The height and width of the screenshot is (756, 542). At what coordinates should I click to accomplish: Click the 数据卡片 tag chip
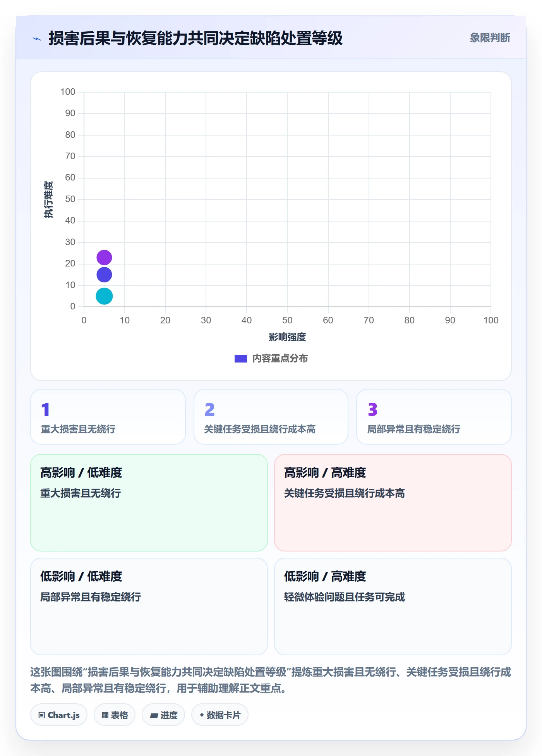click(x=220, y=715)
